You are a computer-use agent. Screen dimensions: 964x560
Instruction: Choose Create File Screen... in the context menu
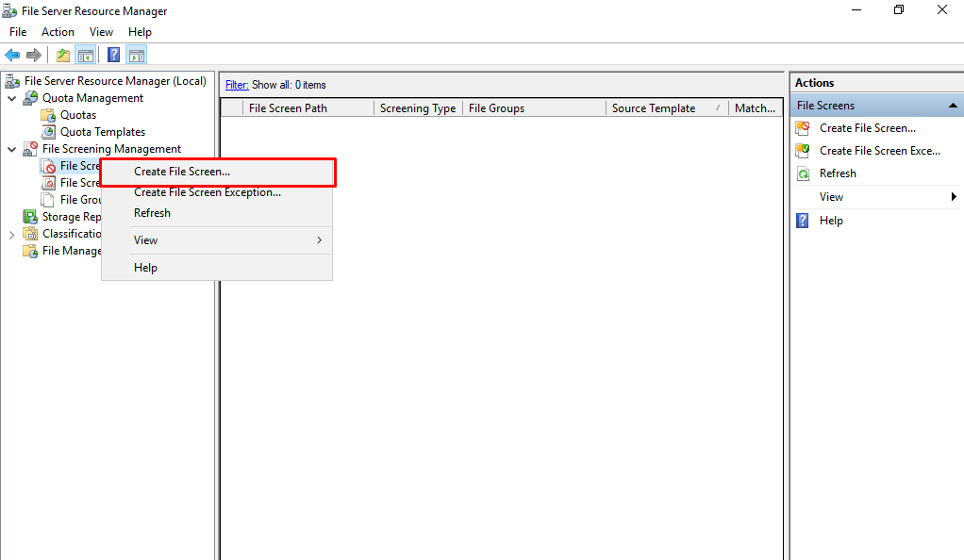point(217,172)
